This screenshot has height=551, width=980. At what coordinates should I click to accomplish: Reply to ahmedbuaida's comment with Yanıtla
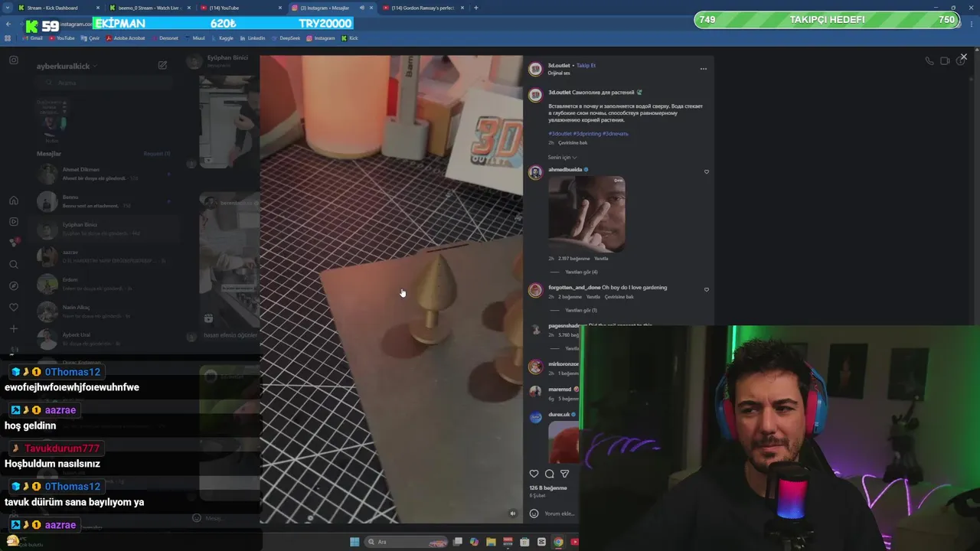601,259
